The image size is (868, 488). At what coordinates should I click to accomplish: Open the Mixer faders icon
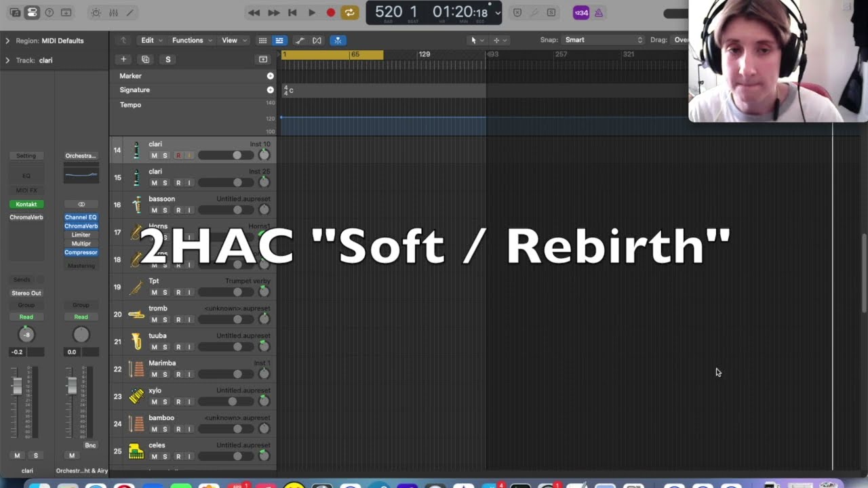click(x=113, y=12)
